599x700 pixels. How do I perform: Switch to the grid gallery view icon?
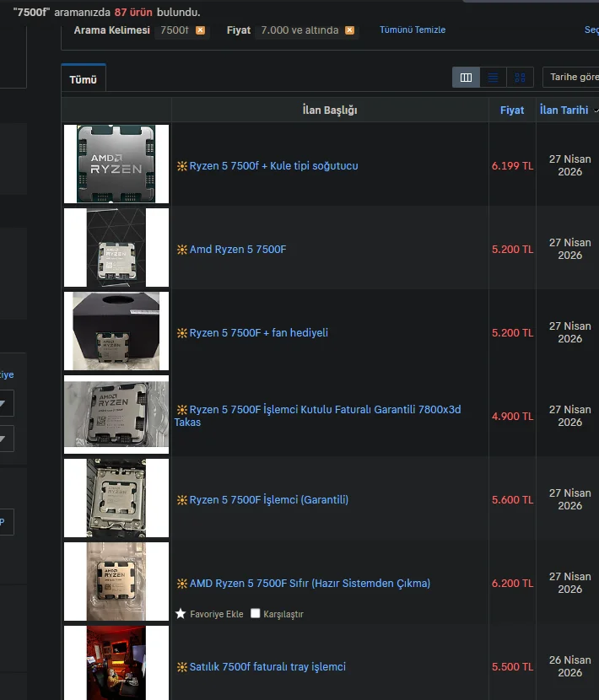point(520,78)
